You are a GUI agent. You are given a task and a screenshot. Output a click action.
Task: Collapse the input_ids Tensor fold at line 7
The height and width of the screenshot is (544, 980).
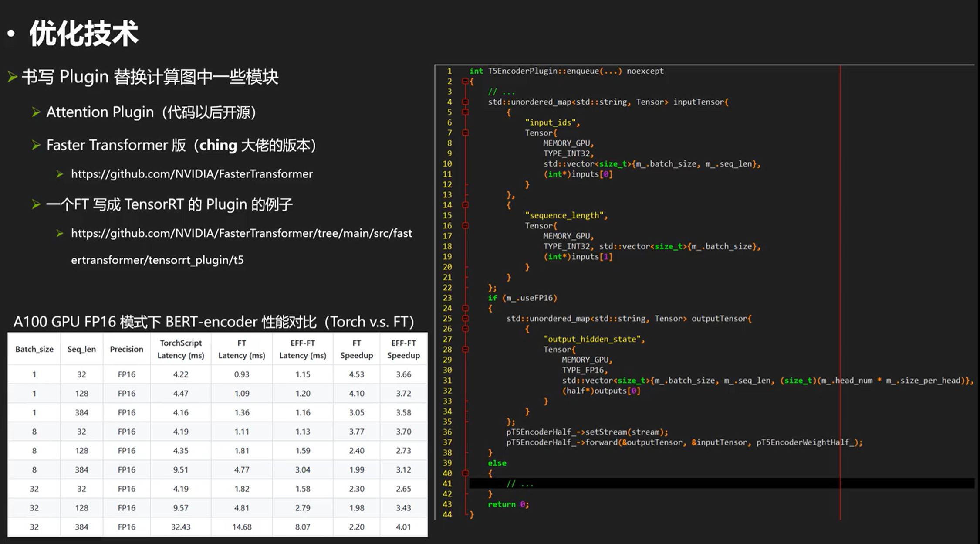[465, 133]
